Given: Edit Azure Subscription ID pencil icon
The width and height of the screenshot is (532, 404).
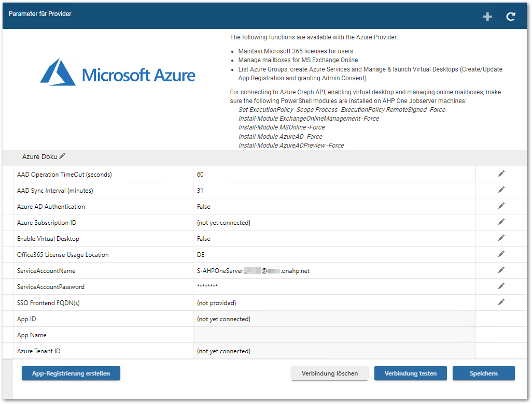Looking at the screenshot, I should 501,222.
